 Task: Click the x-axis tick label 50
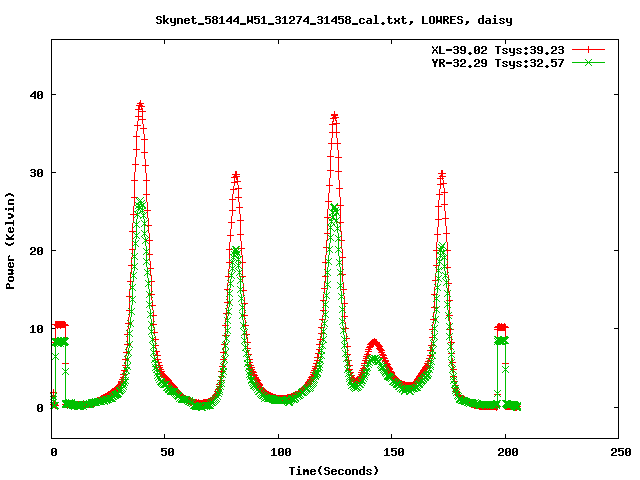coord(167,452)
